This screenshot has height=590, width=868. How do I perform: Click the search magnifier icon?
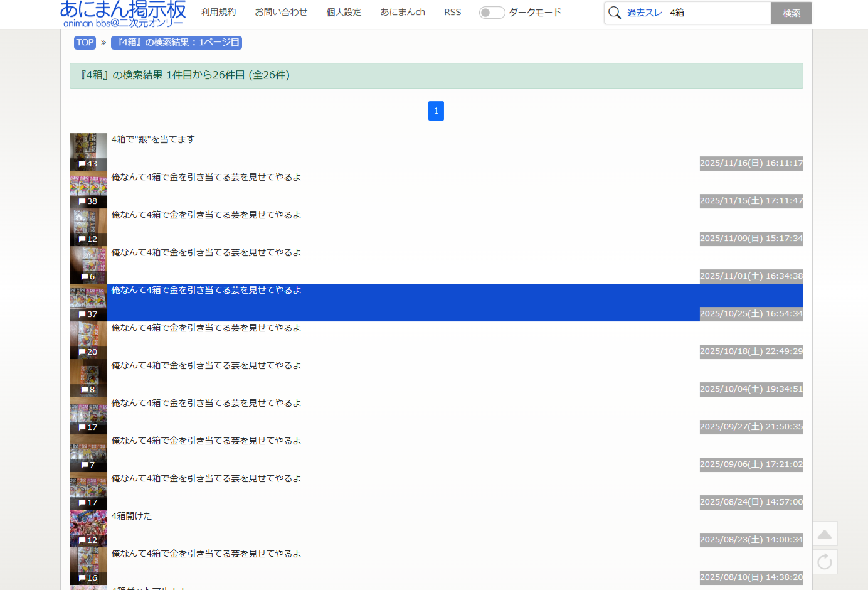615,13
